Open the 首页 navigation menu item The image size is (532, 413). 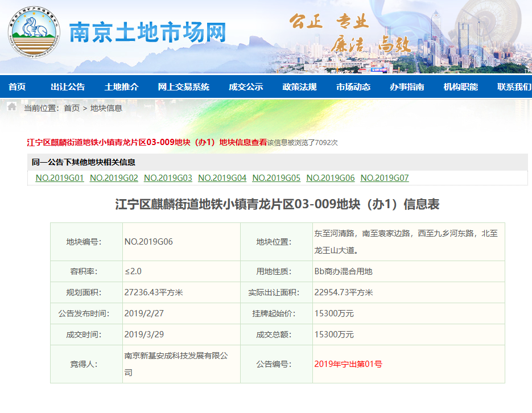pos(17,87)
